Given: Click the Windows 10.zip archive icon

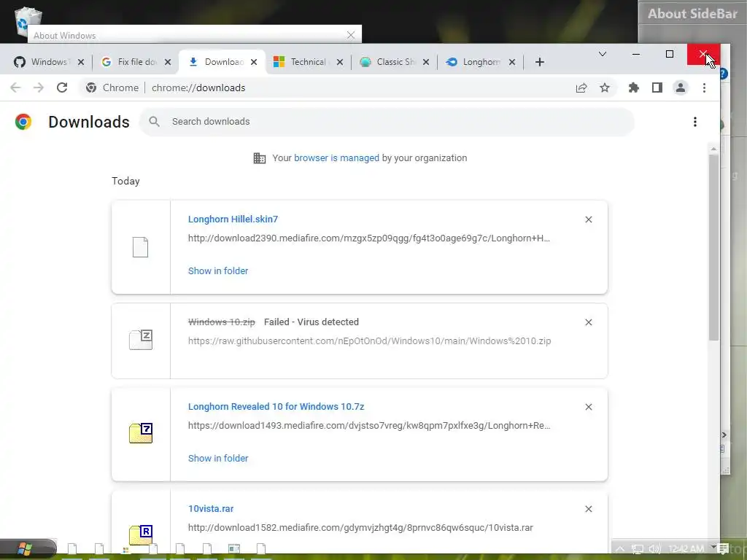Looking at the screenshot, I should [141, 340].
